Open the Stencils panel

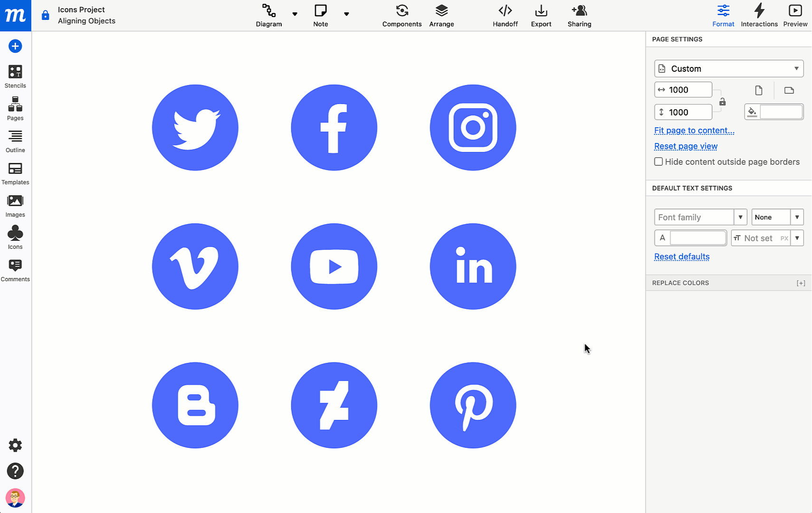[15, 76]
